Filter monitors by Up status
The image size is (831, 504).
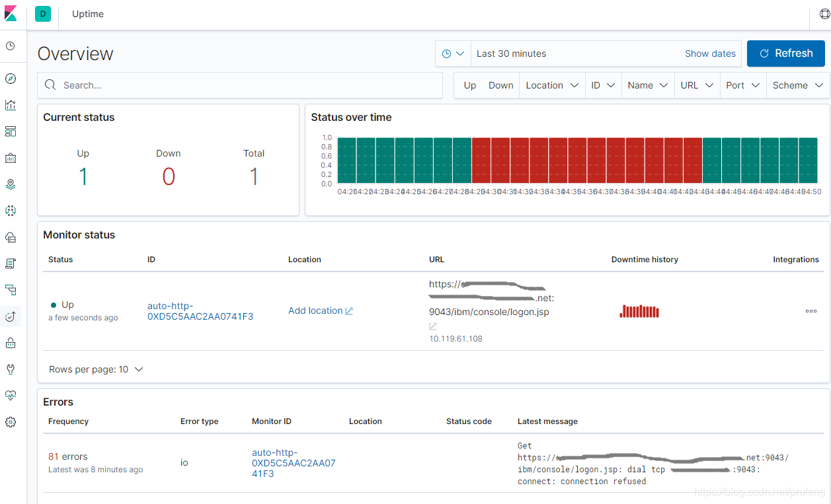[x=469, y=85]
